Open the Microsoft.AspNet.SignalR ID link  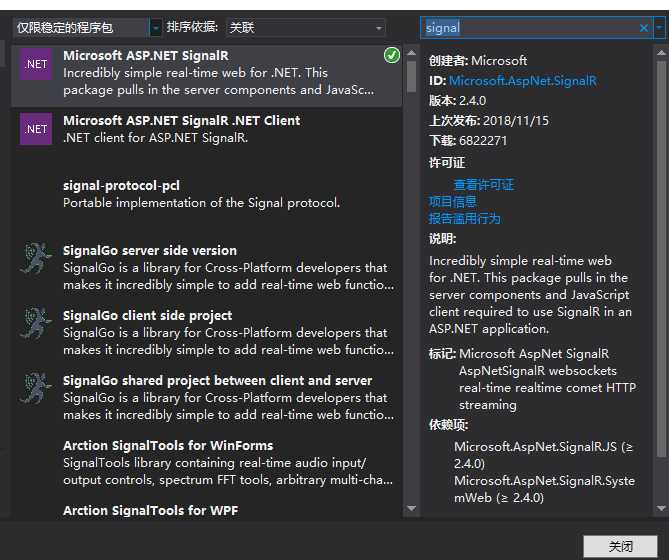coord(523,81)
